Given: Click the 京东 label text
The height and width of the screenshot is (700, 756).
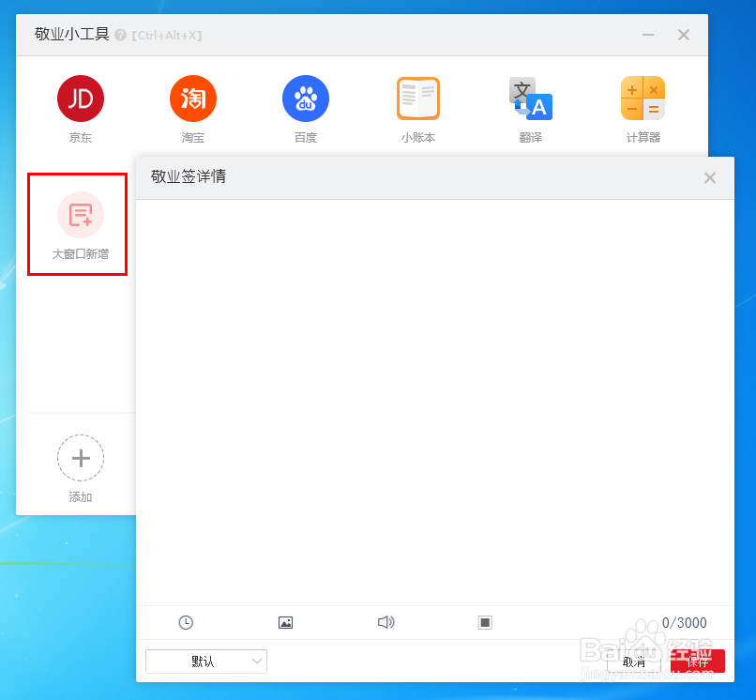Looking at the screenshot, I should pos(81,138).
